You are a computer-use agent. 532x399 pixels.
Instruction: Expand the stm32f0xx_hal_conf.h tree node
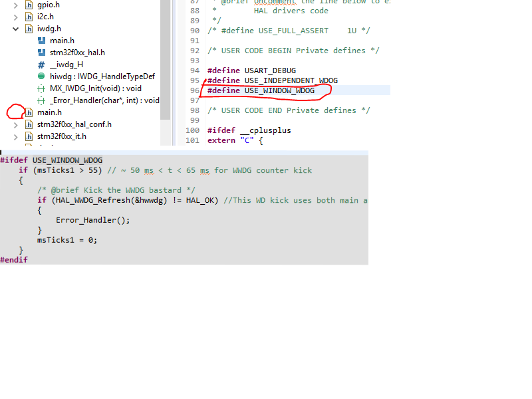(x=16, y=124)
